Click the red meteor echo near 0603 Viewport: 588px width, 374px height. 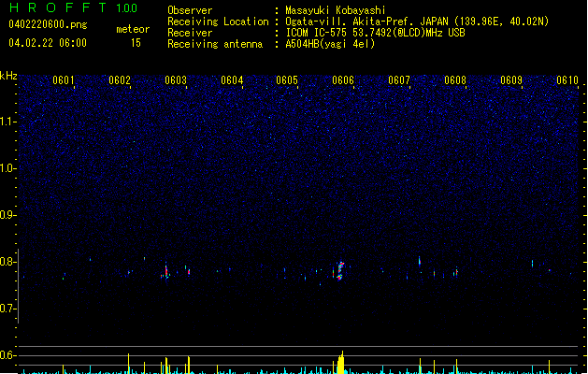[x=166, y=271]
